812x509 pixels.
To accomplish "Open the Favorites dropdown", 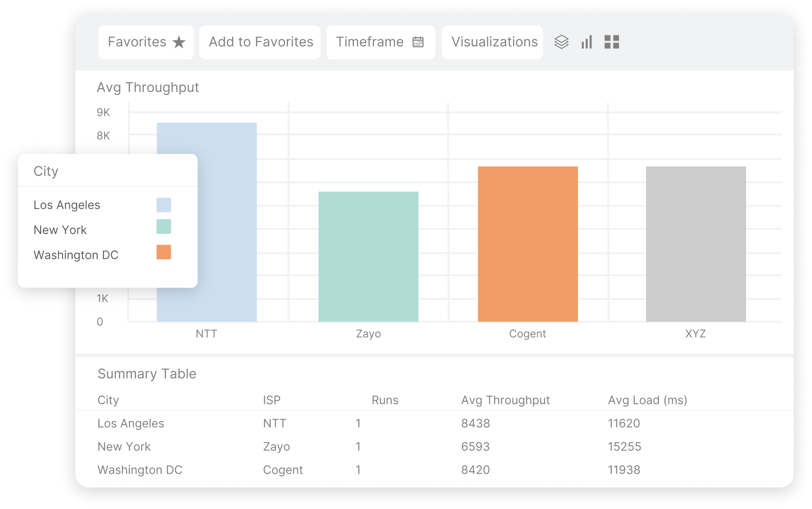I will [145, 42].
